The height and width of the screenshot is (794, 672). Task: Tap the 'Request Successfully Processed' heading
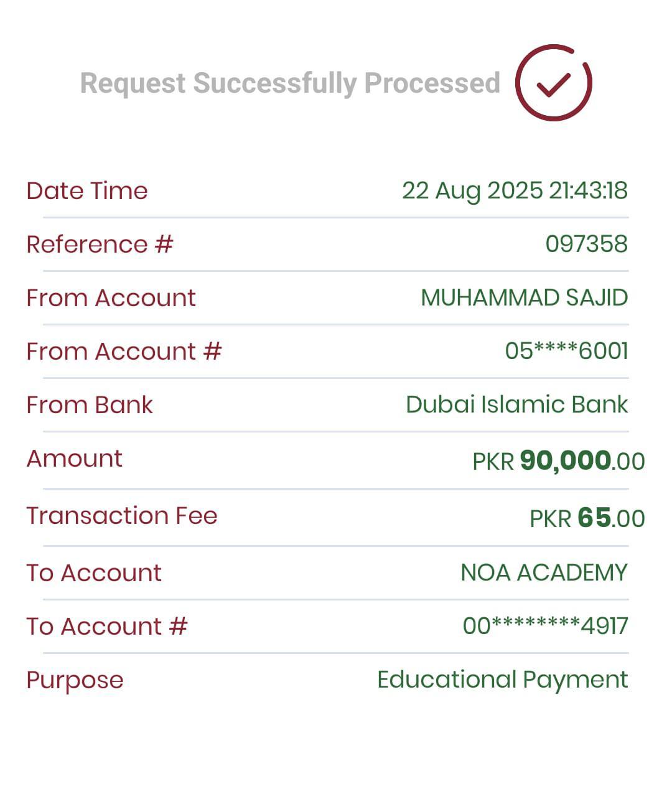tap(290, 83)
